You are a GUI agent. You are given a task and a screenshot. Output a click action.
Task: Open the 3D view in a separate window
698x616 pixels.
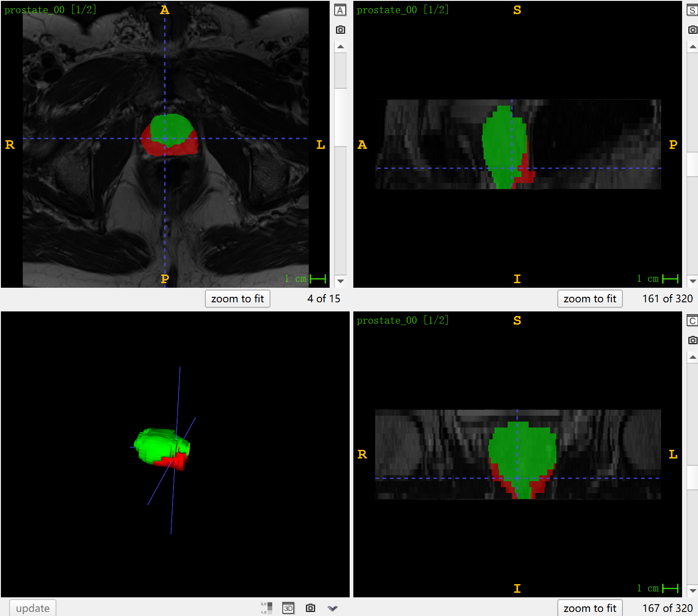[x=288, y=608]
